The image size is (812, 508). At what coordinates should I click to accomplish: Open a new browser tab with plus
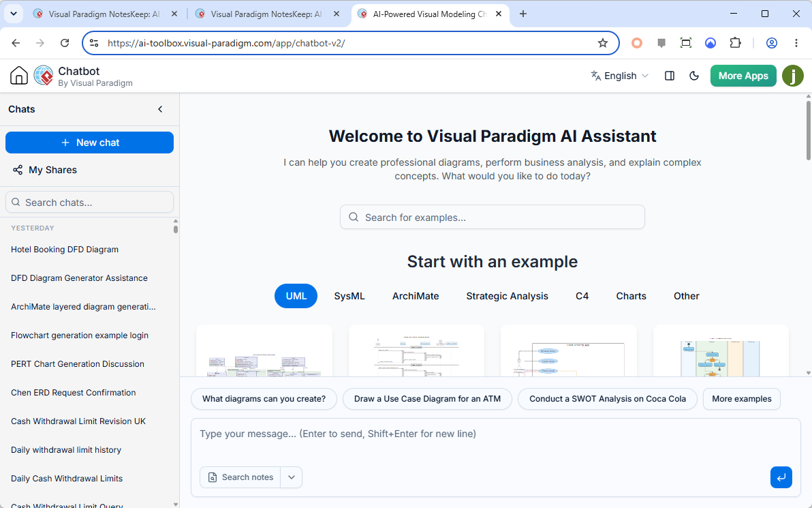point(523,14)
